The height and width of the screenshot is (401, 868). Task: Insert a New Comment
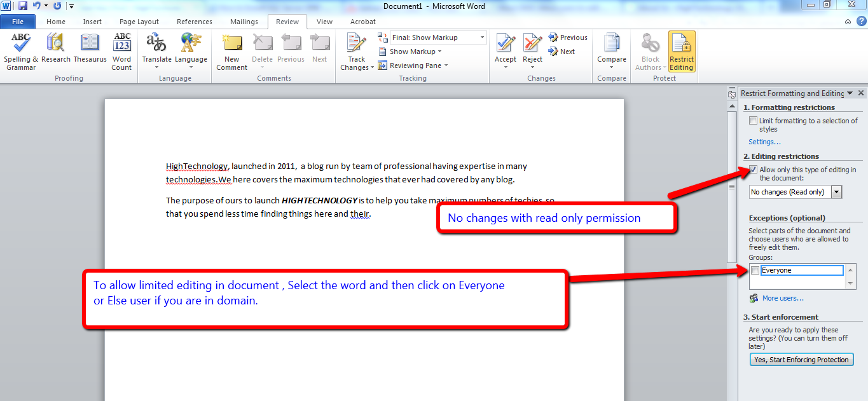pyautogui.click(x=231, y=52)
